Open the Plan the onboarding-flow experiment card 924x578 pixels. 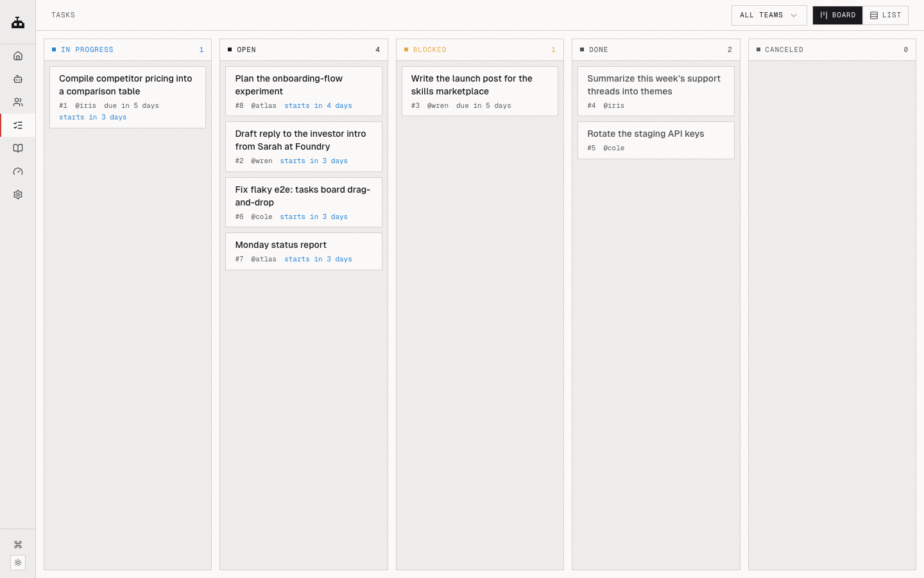pos(304,92)
